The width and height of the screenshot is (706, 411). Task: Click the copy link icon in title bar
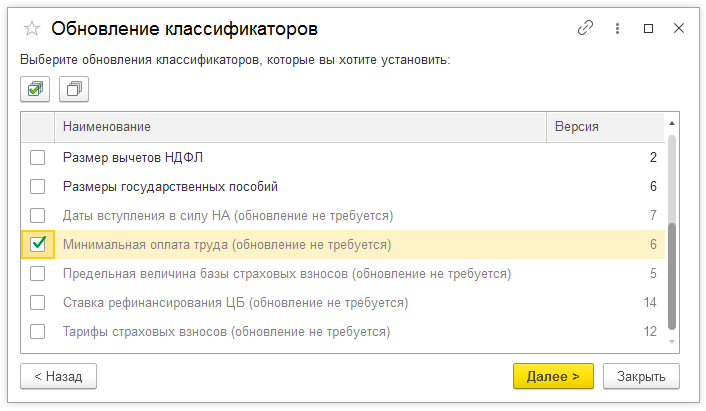pos(586,29)
